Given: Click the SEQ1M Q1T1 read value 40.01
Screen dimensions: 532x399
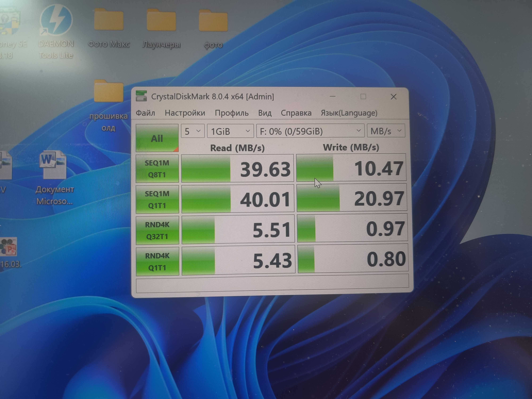Looking at the screenshot, I should pos(238,199).
